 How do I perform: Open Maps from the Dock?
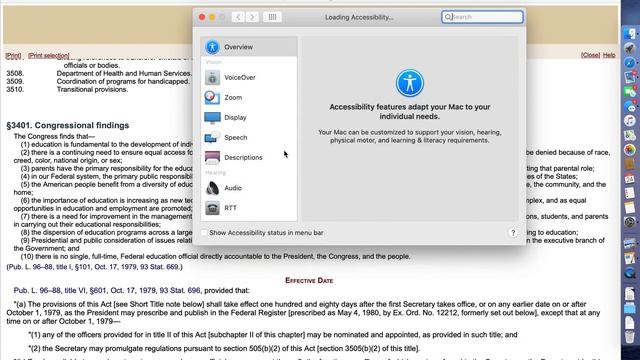pyautogui.click(x=630, y=135)
